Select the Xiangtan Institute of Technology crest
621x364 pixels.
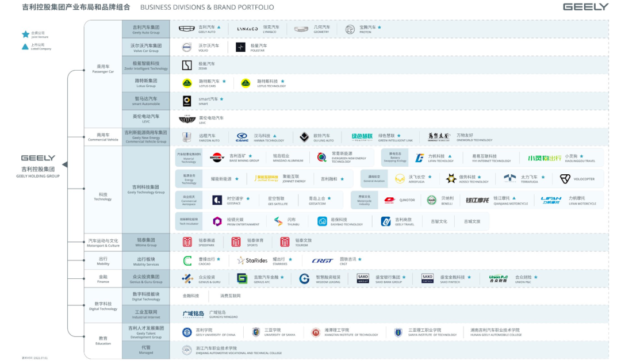tap(316, 332)
